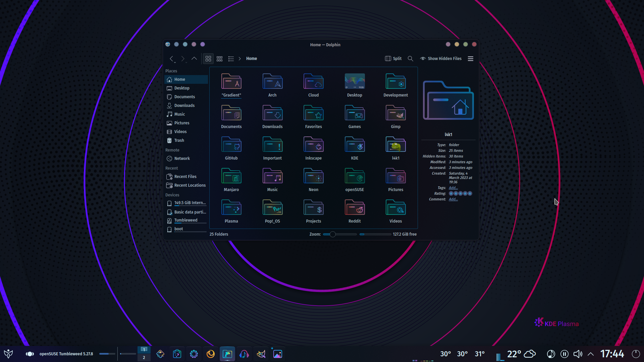
Task: Open the search magnifier in Dolphin
Action: 410,59
